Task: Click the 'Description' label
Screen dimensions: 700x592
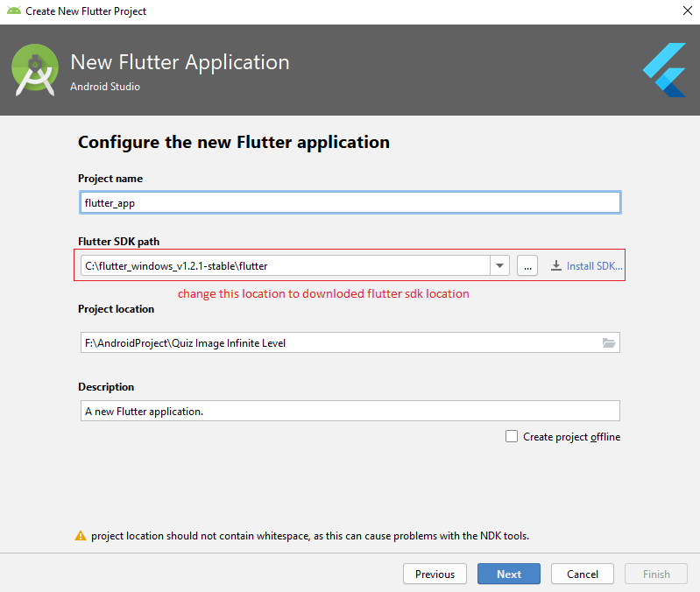Action: coord(106,387)
